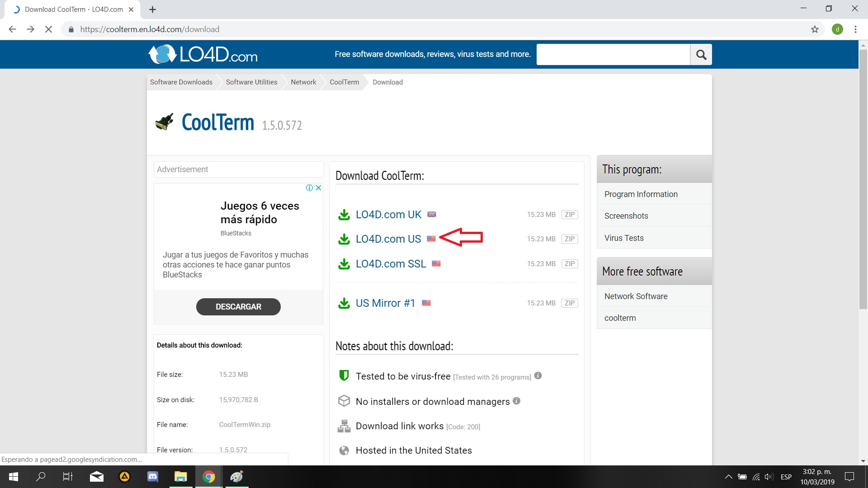Open new browser tab with plus
The width and height of the screenshot is (868, 488).
pyautogui.click(x=152, y=9)
